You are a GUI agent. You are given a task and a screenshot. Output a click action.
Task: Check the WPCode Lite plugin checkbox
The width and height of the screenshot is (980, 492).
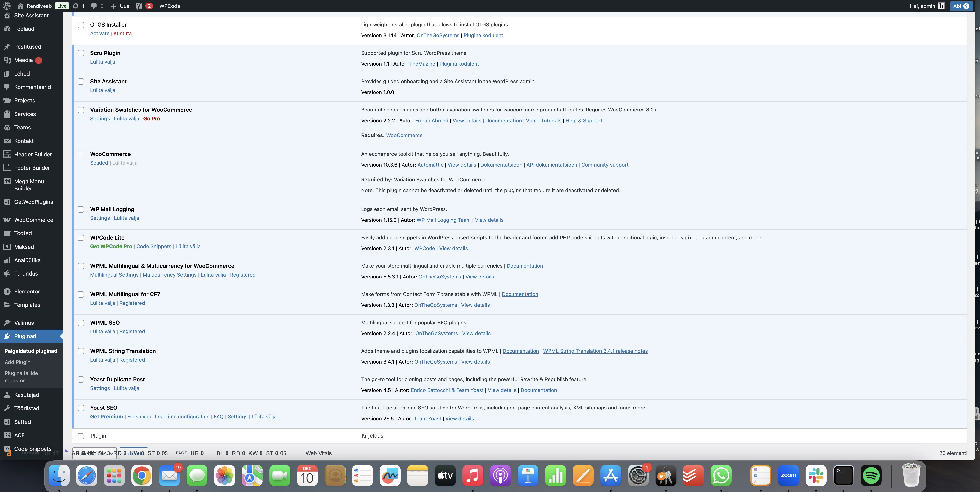click(81, 238)
